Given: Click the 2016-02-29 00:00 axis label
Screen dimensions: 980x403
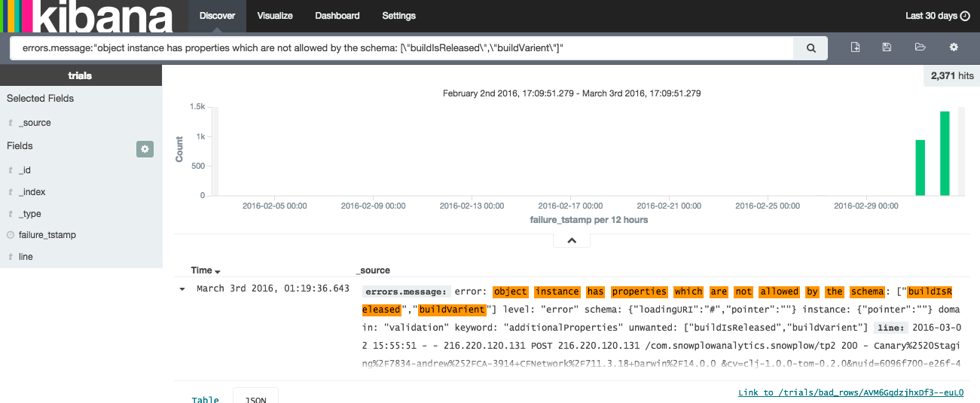Looking at the screenshot, I should tap(866, 206).
